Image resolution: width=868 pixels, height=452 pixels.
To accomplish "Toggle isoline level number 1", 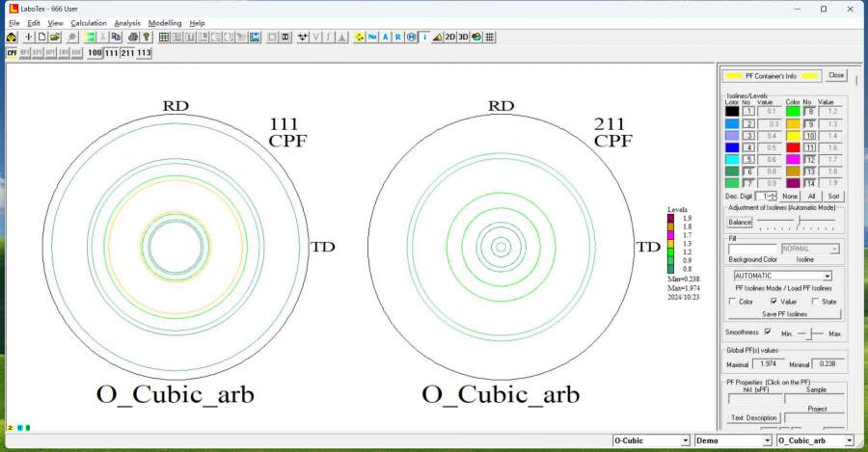I will pos(749,111).
